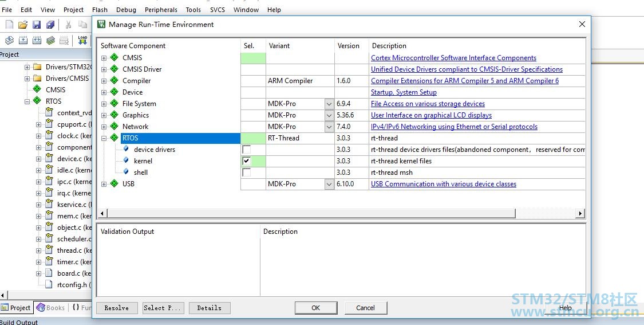Open IPv4/IPv6 Networking description link
Screen dimensions: 644x325
coord(454,127)
